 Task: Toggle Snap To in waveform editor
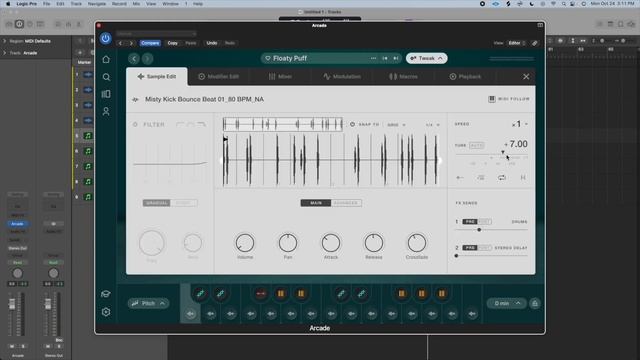[352, 124]
